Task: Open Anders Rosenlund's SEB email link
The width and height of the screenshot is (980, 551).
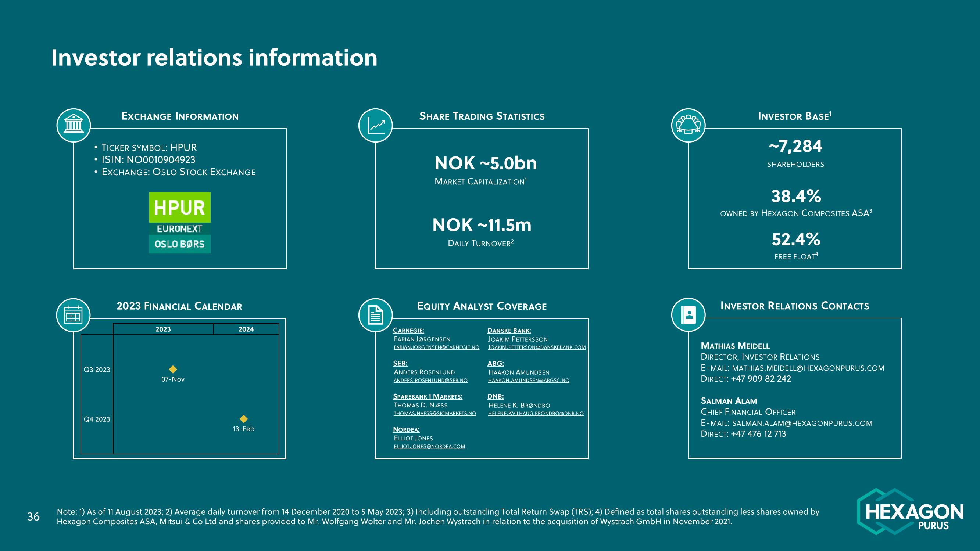Action: 430,380
